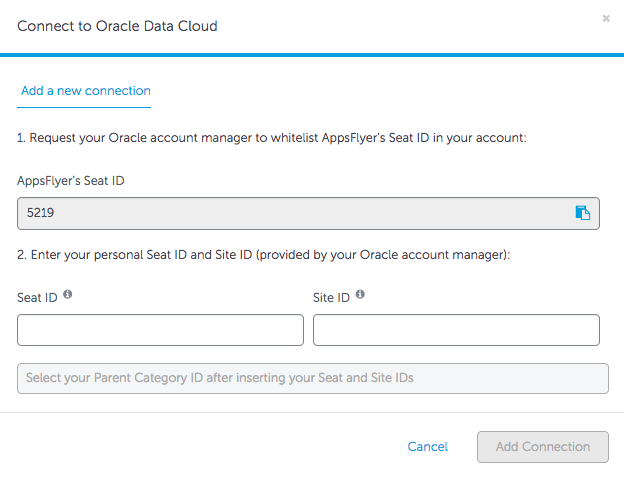This screenshot has height=478, width=624.
Task: Close the Connect to Oracle Data Cloud dialog
Action: [606, 18]
